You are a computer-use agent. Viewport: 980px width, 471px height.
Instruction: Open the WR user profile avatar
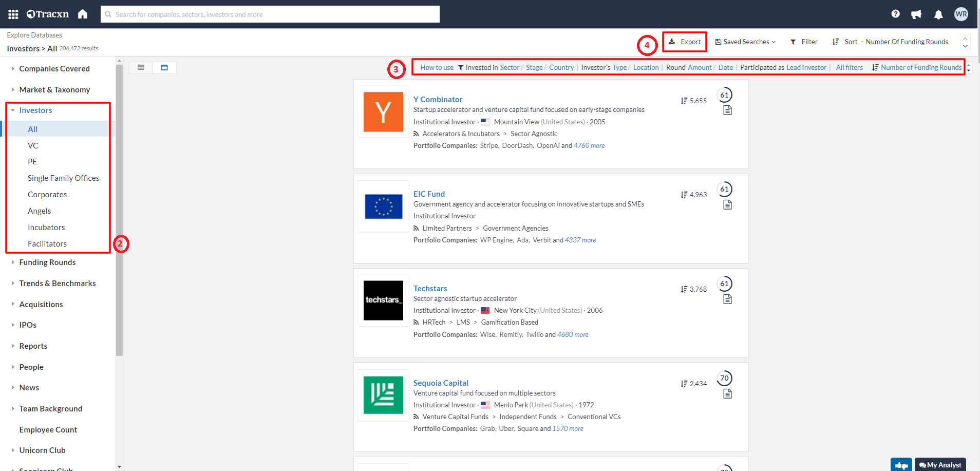coord(961,14)
